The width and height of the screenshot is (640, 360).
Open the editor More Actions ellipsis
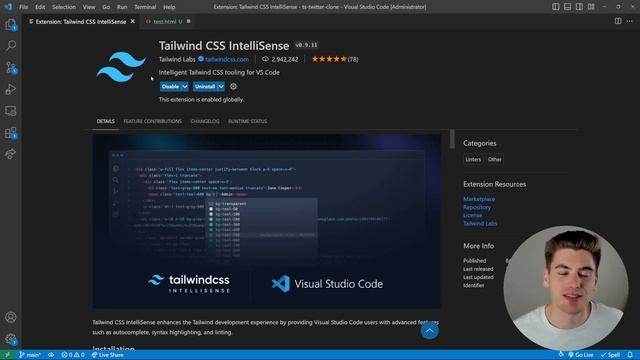point(630,21)
